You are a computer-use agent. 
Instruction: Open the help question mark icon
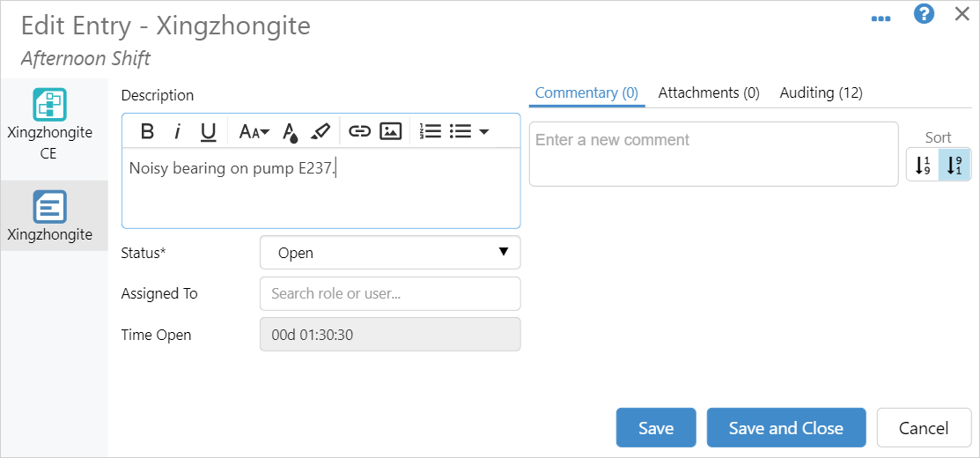tap(924, 15)
